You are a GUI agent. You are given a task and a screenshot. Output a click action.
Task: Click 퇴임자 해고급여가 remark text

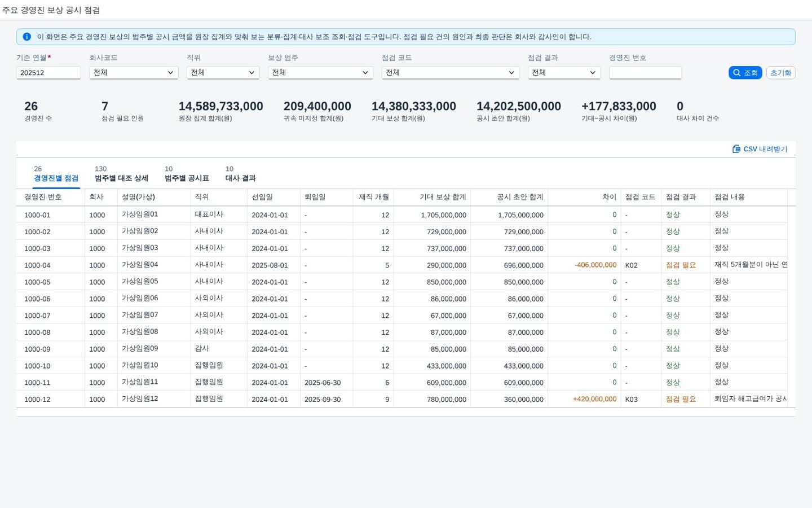coord(751,398)
